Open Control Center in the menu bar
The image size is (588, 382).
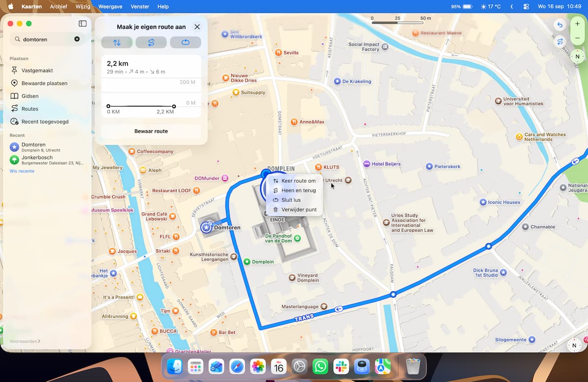(527, 6)
